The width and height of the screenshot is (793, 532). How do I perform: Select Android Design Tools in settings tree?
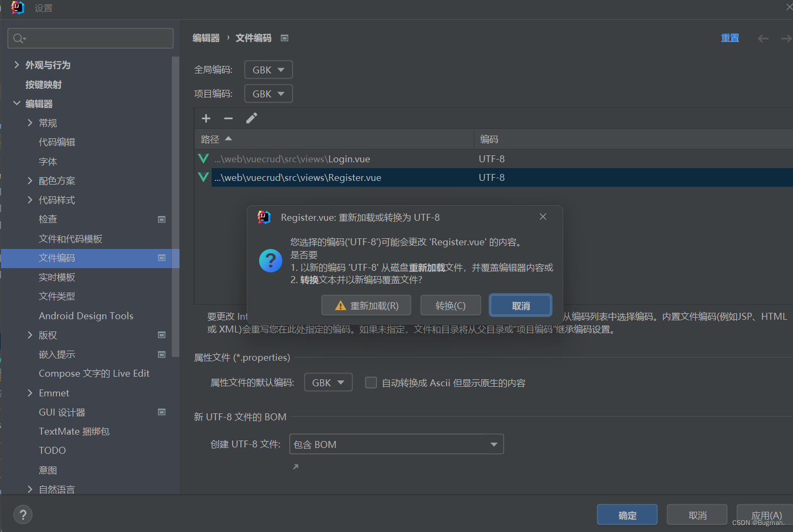(86, 316)
